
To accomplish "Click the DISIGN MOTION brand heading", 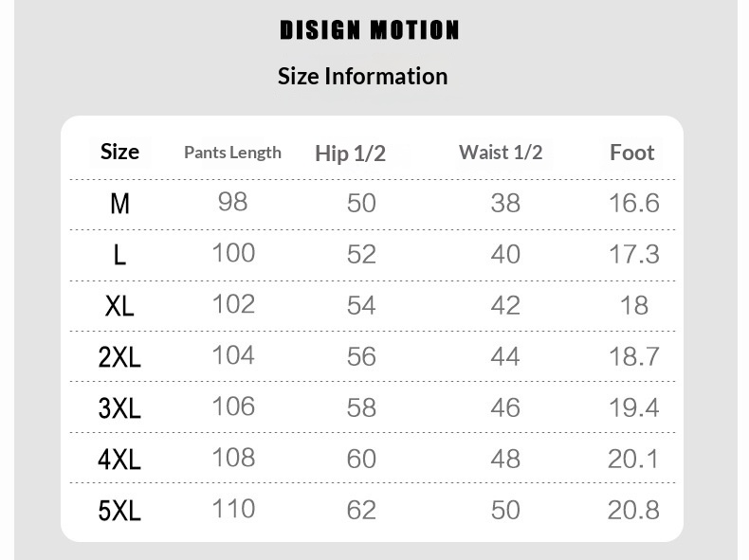I will (370, 30).
